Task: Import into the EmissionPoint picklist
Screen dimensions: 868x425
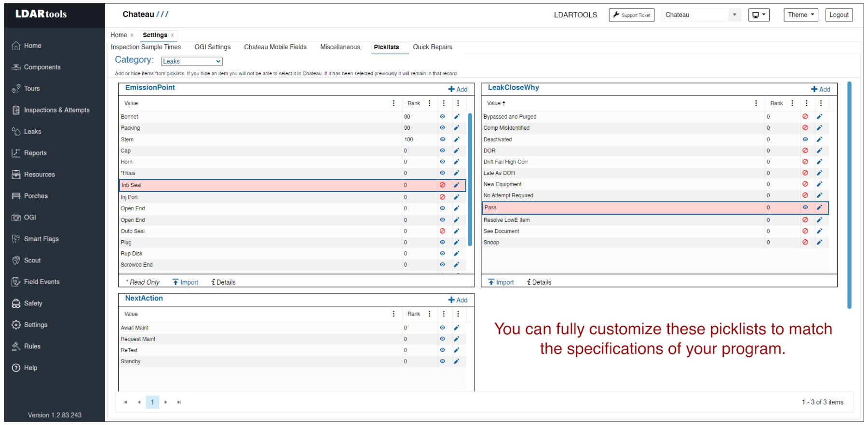Action: 186,282
